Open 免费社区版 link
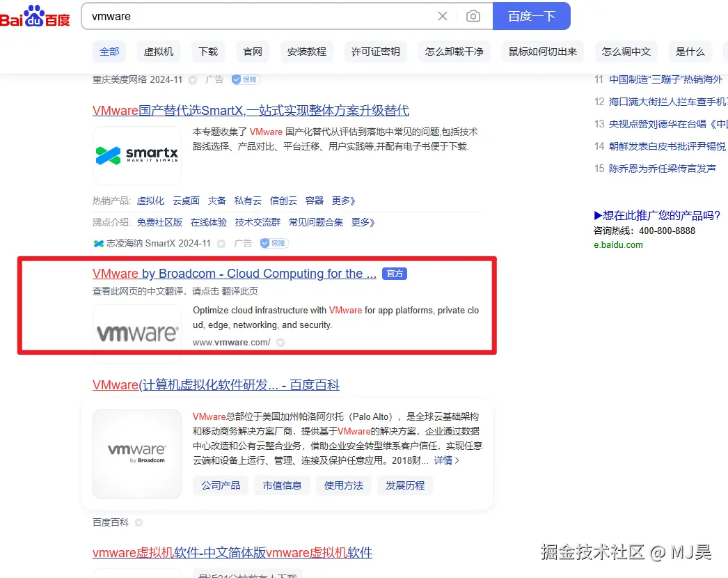Image resolution: width=728 pixels, height=578 pixels. 159,223
